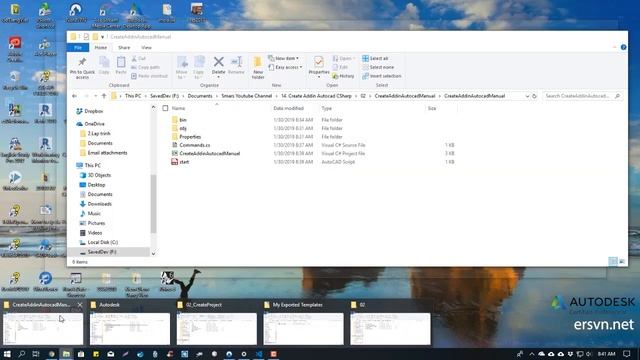
Task: Select Dropbox in navigation pane
Action: tap(94, 111)
